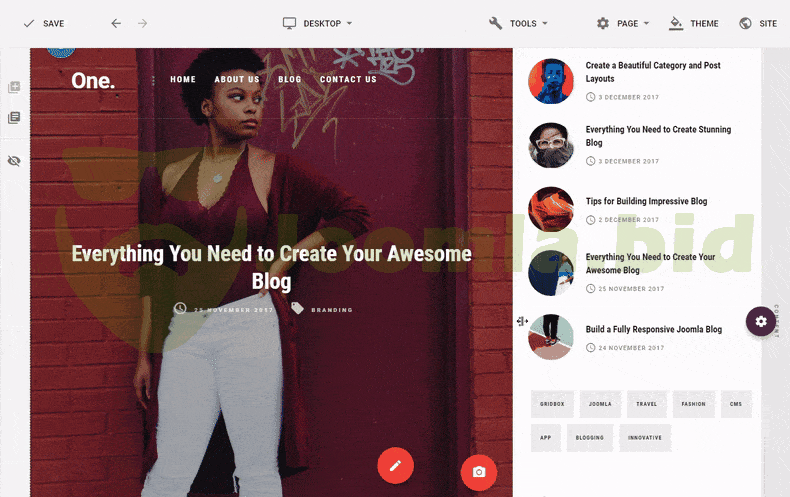Open the add block sidebar icon
The height and width of the screenshot is (497, 790).
coord(14,87)
